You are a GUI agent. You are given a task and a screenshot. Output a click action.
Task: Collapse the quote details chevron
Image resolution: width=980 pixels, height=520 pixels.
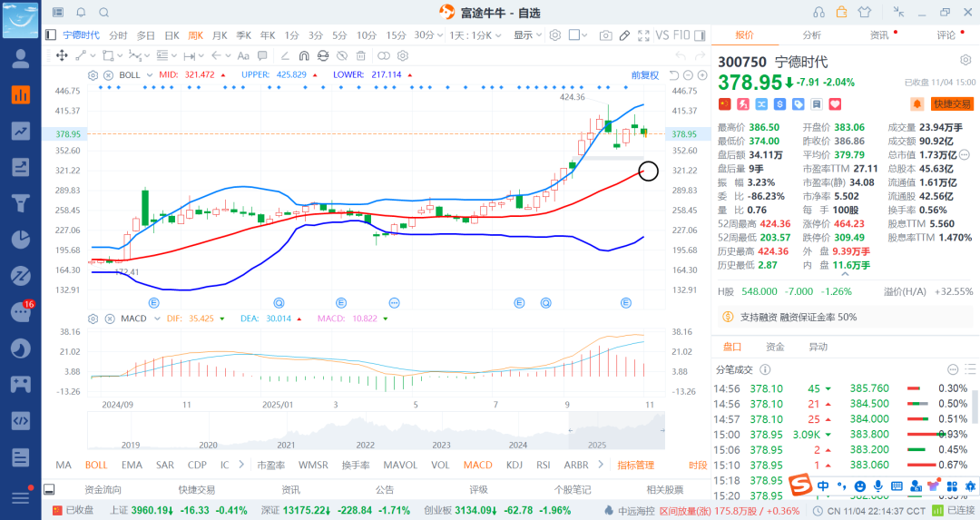coord(965,155)
